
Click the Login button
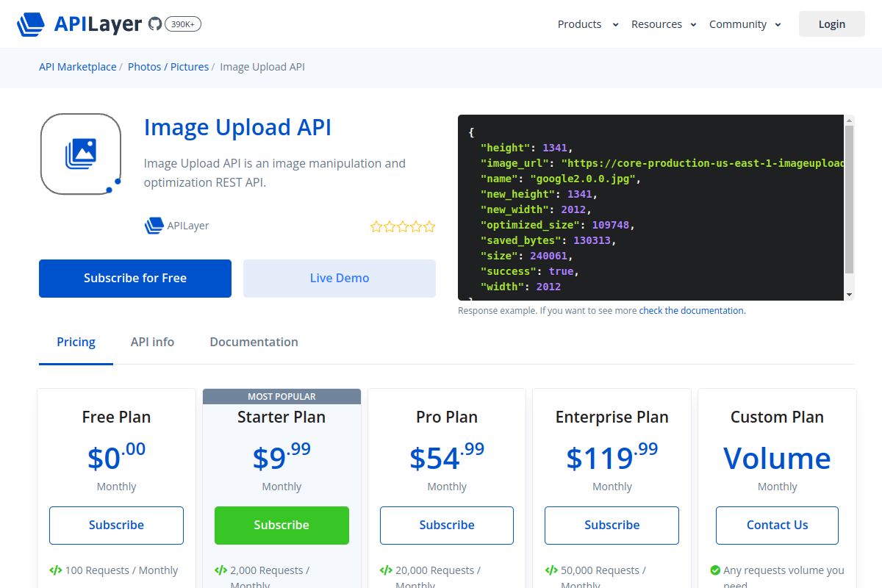click(832, 24)
